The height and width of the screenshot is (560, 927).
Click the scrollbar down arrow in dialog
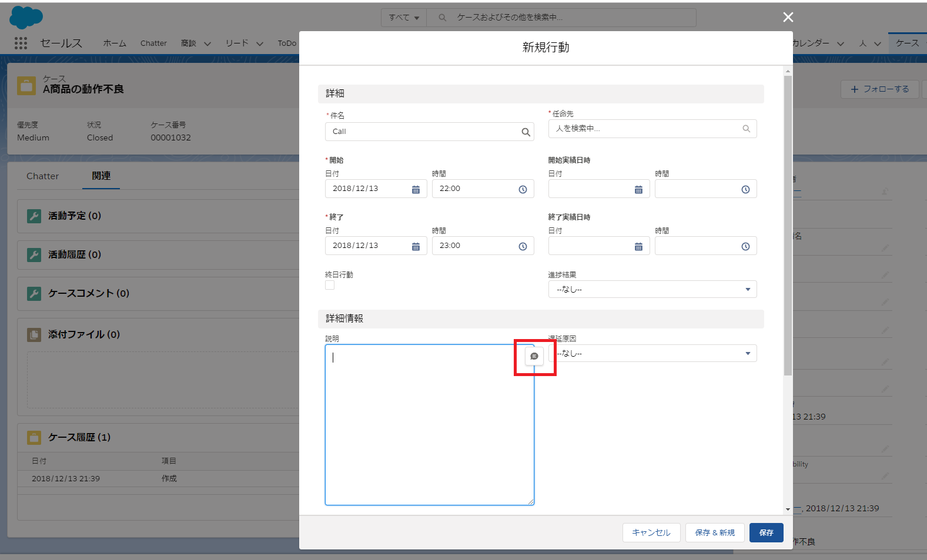tap(788, 509)
